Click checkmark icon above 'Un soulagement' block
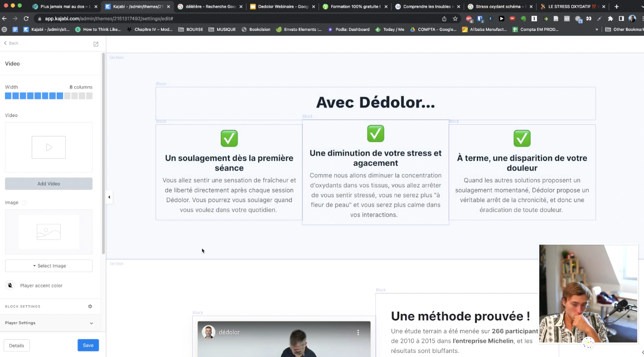 229,138
